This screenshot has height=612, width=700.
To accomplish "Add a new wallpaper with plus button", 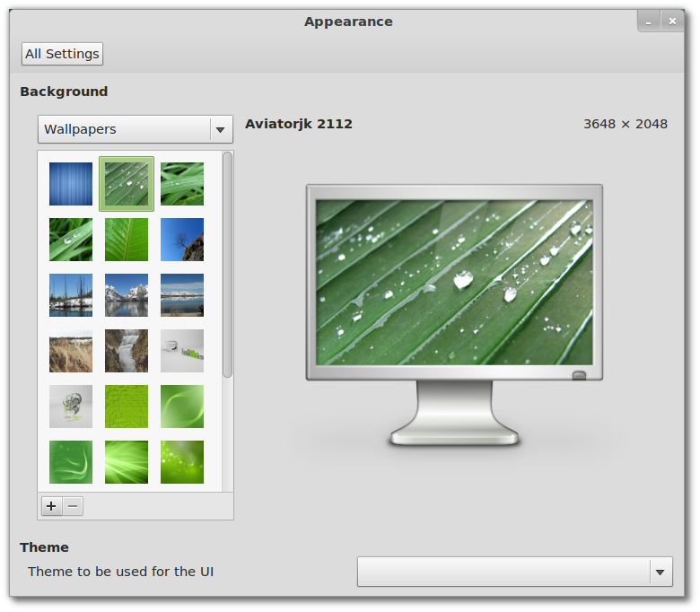I will click(x=51, y=506).
